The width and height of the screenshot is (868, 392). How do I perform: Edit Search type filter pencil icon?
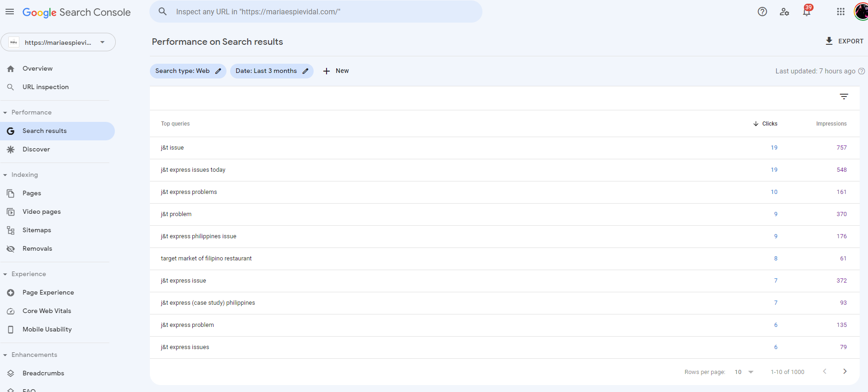(218, 71)
